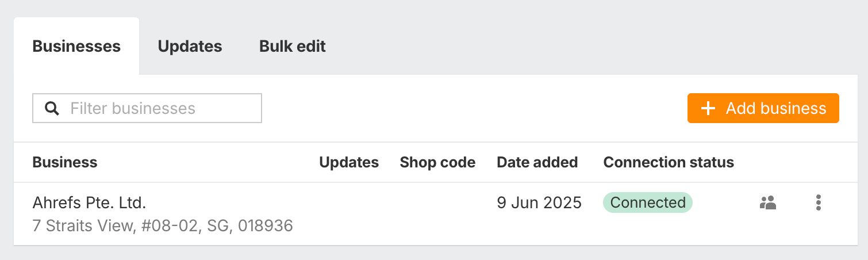Open the manage users icon for Ahrefs
868x260 pixels.
pos(767,202)
